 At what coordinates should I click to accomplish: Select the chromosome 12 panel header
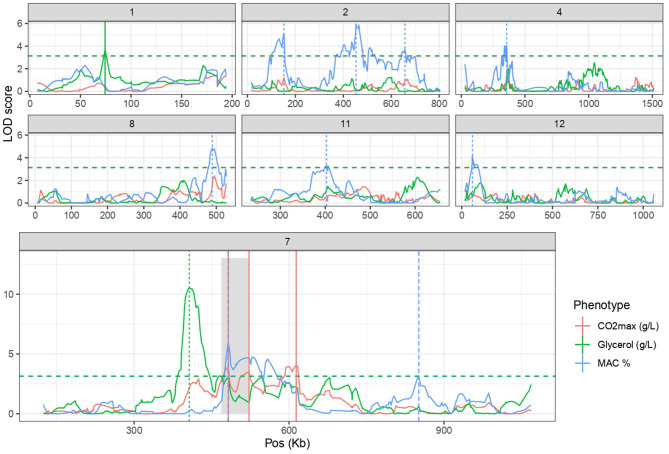(x=559, y=124)
